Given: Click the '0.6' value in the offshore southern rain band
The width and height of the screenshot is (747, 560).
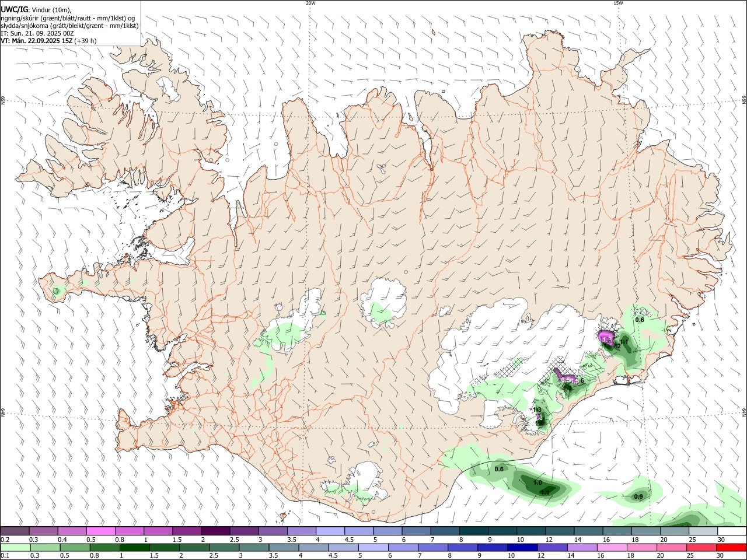Looking at the screenshot, I should [x=499, y=469].
